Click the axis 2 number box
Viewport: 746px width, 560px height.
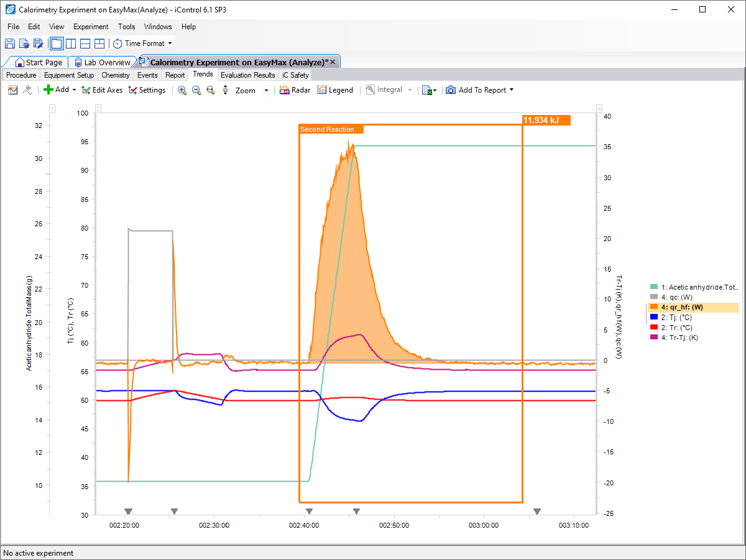98,109
